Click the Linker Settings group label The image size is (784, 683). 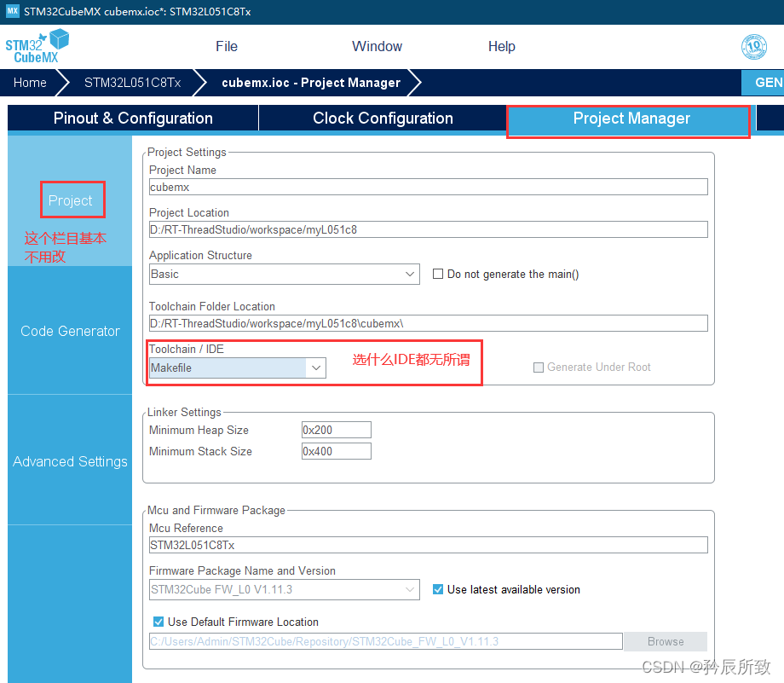pyautogui.click(x=184, y=413)
